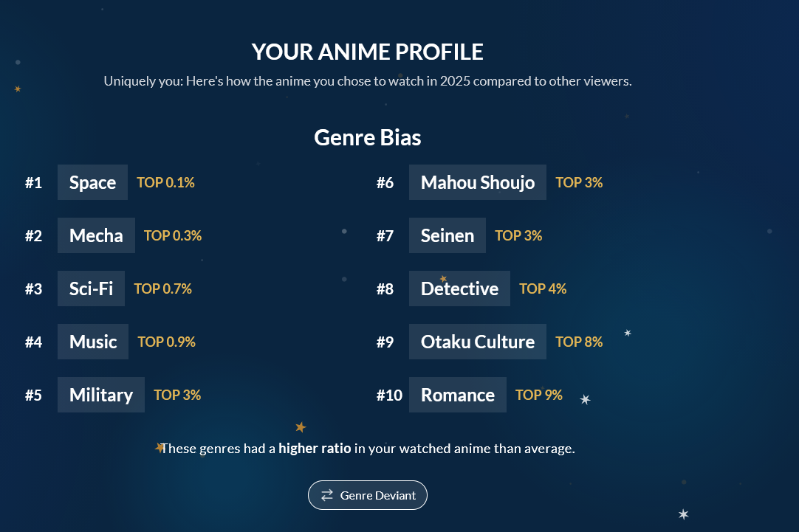The image size is (799, 532).
Task: Click the Sci-Fi genre tag
Action: pyautogui.click(x=91, y=289)
